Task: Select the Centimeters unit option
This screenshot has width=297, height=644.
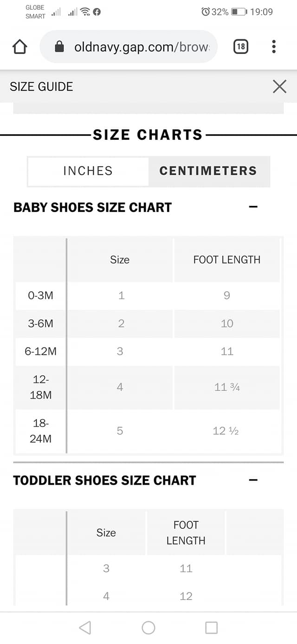Action: click(208, 171)
